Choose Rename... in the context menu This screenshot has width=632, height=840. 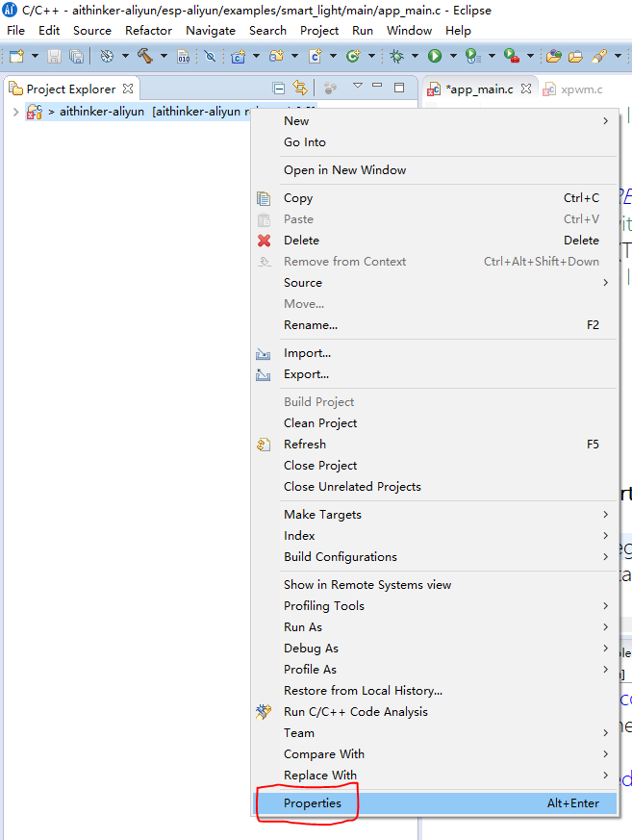click(435, 324)
